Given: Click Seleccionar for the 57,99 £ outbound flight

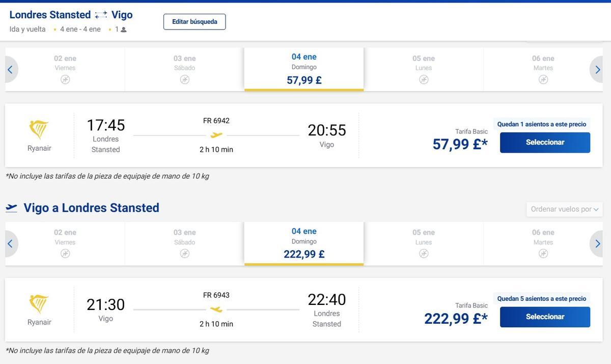Looking at the screenshot, I should 545,142.
